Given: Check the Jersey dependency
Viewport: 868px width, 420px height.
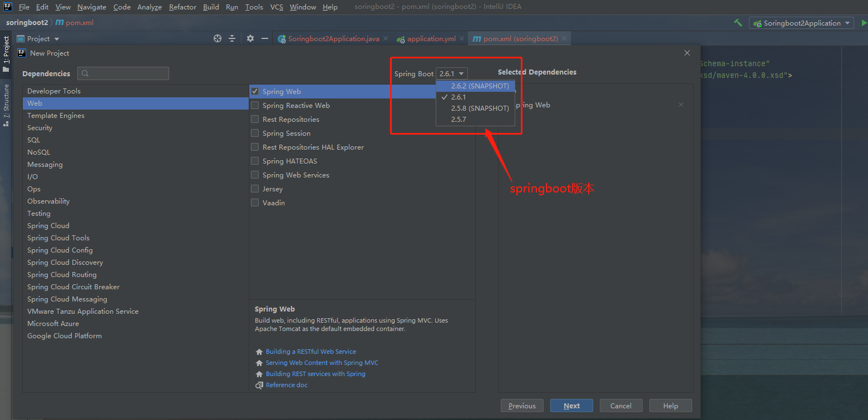Looking at the screenshot, I should coord(255,189).
